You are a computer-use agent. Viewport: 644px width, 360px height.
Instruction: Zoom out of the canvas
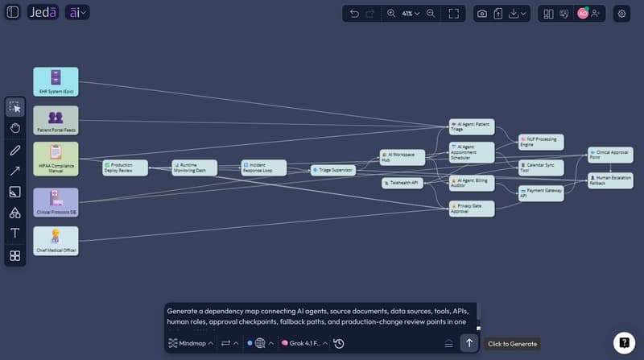(431, 14)
